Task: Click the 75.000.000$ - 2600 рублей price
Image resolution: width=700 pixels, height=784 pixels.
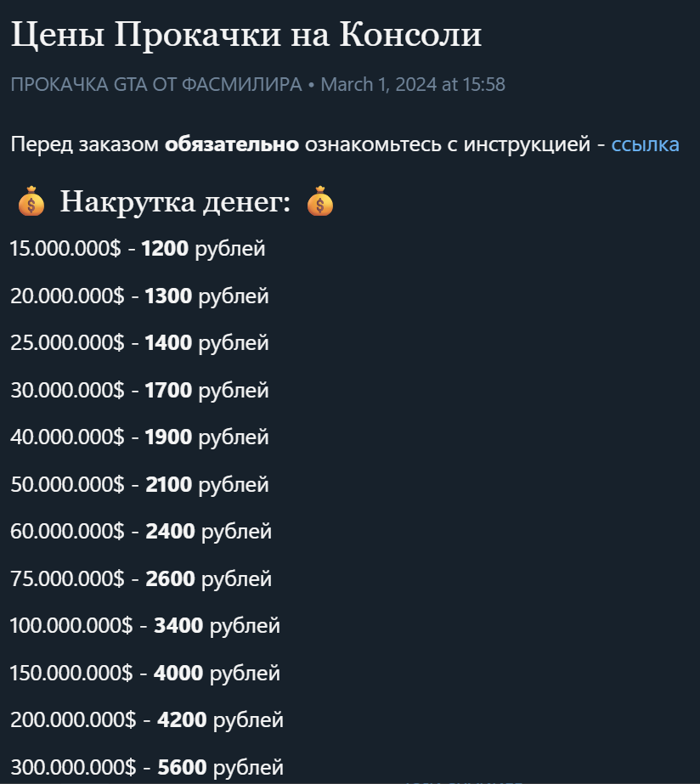Action: [141, 579]
